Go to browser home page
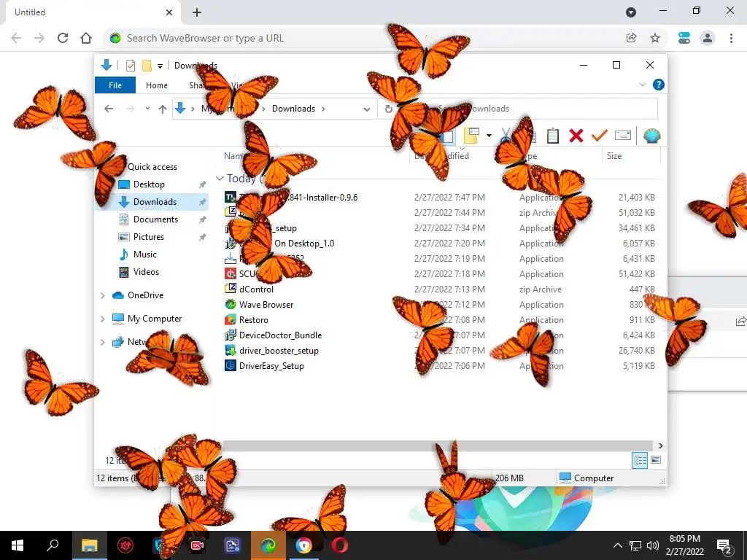The image size is (747, 560). pyautogui.click(x=86, y=38)
